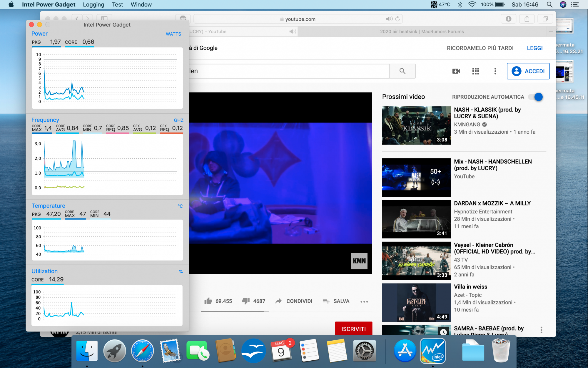This screenshot has width=588, height=368.
Task: Open Mix NASH HANDSCHELLEN playlist thumbnail
Action: point(416,177)
